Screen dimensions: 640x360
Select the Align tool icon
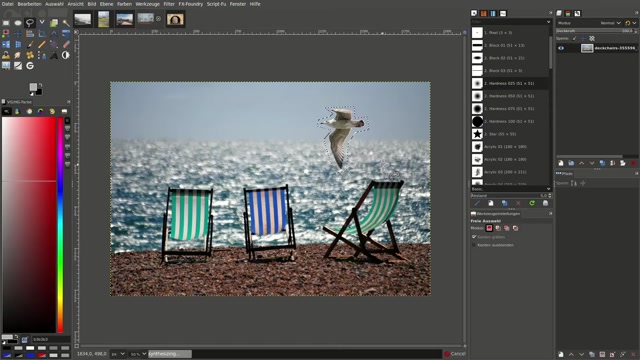tap(30, 33)
